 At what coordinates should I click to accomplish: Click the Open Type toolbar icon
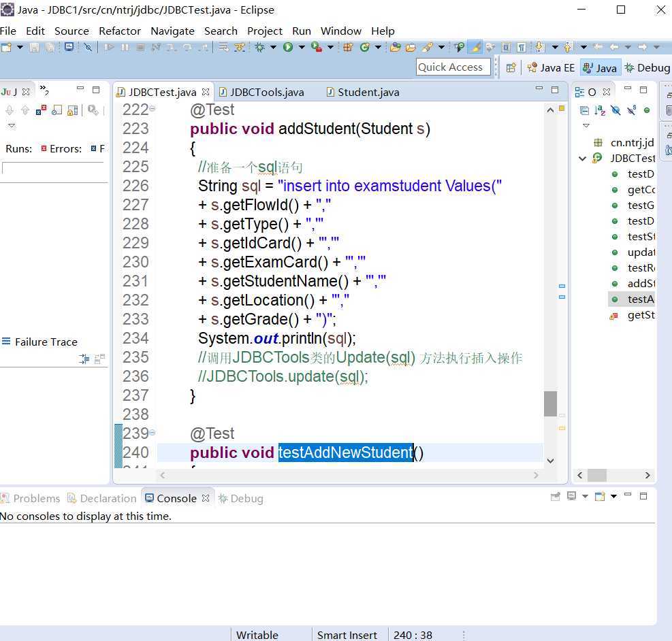tap(395, 47)
